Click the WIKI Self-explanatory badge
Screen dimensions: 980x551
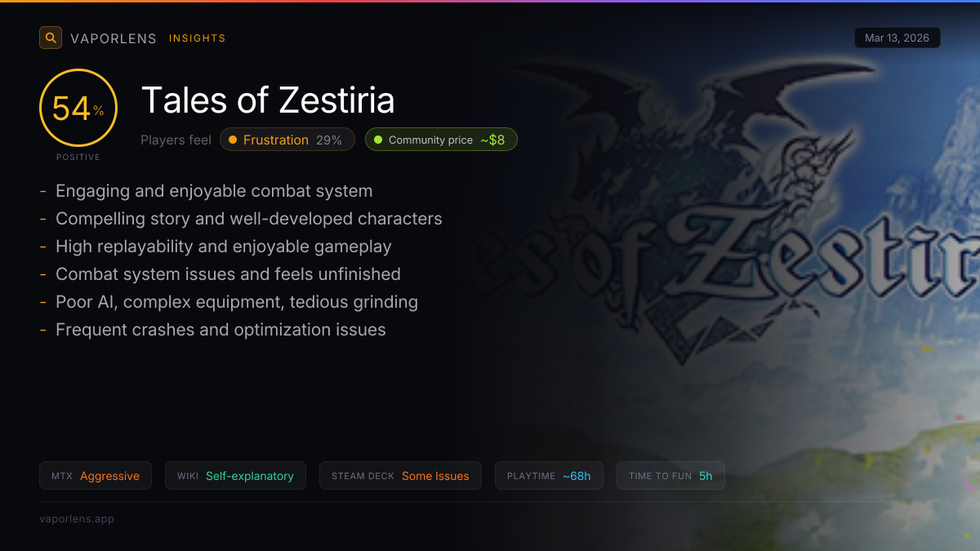point(235,476)
